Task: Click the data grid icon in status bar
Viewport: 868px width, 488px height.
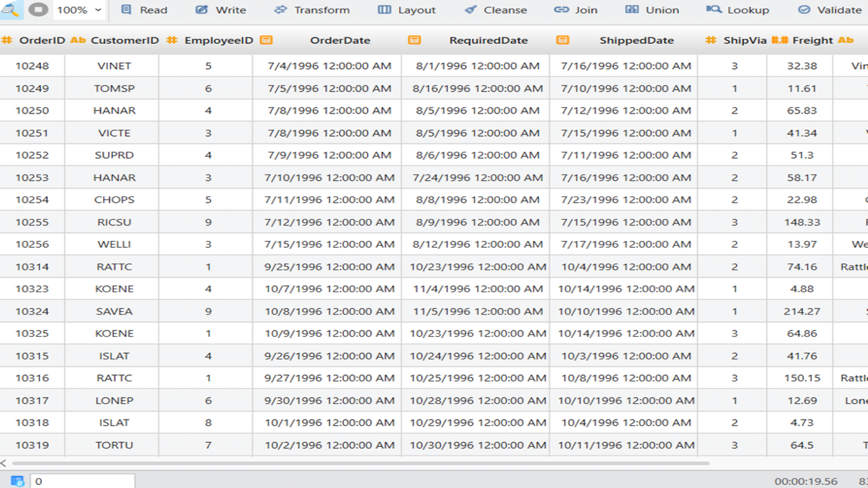Action: click(17, 481)
